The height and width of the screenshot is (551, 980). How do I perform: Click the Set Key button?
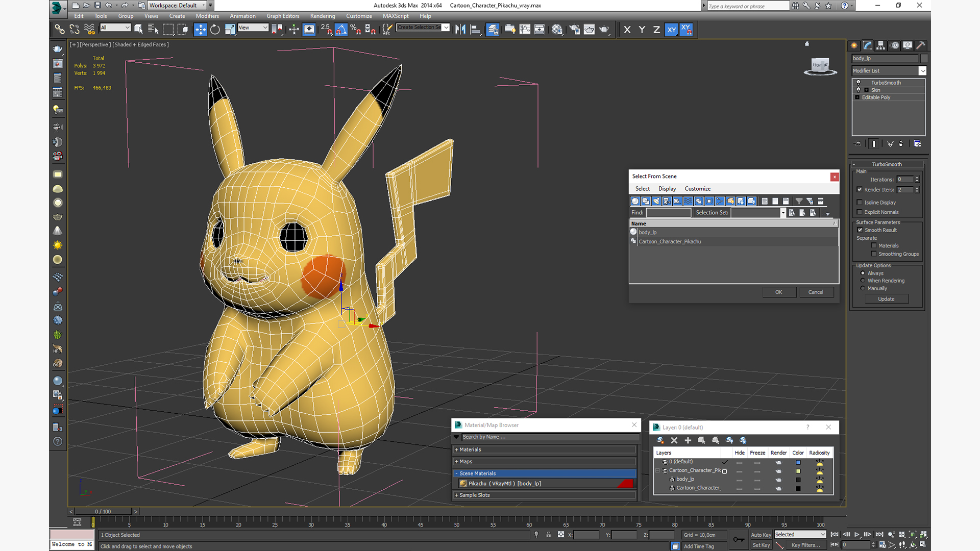coord(761,545)
